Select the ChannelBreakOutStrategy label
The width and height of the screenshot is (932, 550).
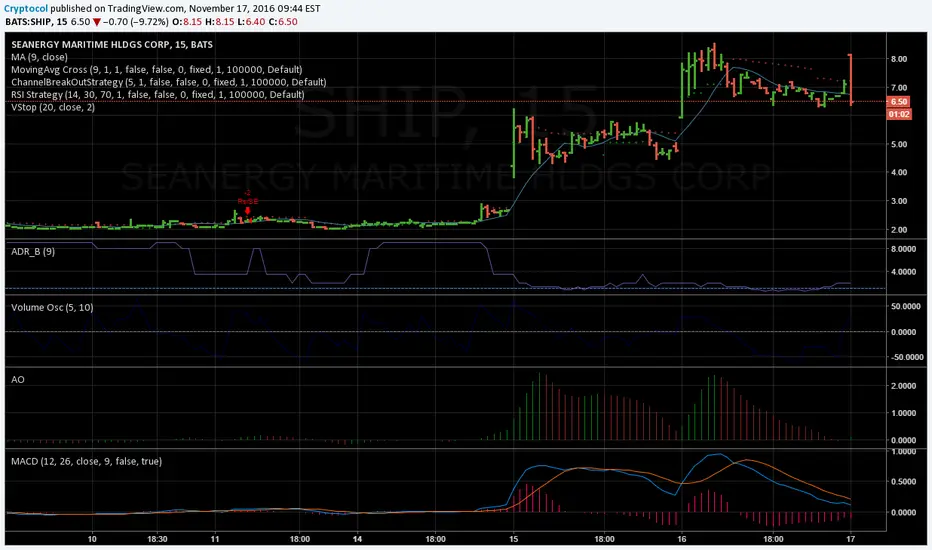tap(168, 82)
